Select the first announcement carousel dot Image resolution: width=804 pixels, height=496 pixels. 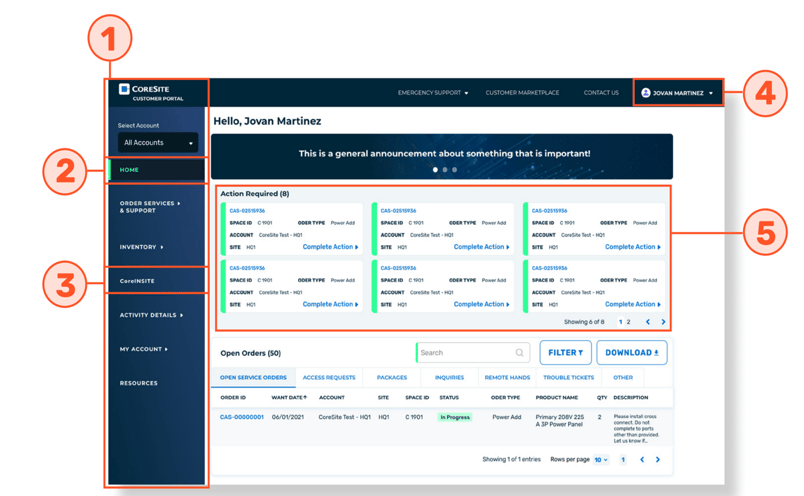pyautogui.click(x=435, y=170)
